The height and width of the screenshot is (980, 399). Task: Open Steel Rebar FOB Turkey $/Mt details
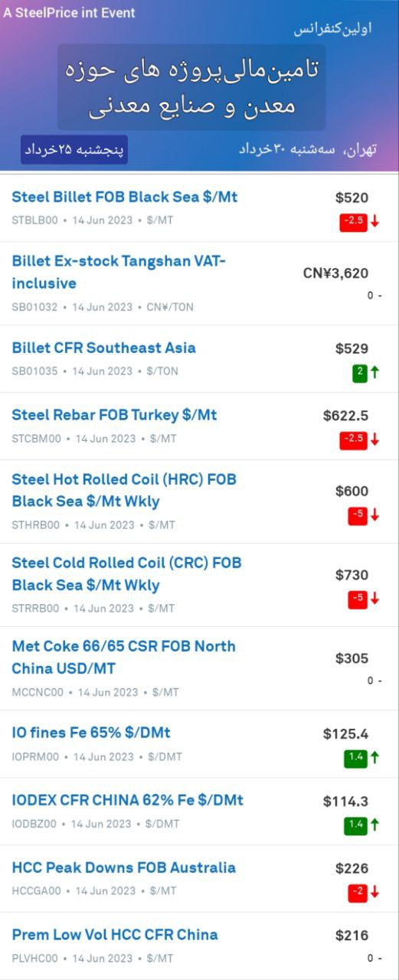(x=114, y=415)
